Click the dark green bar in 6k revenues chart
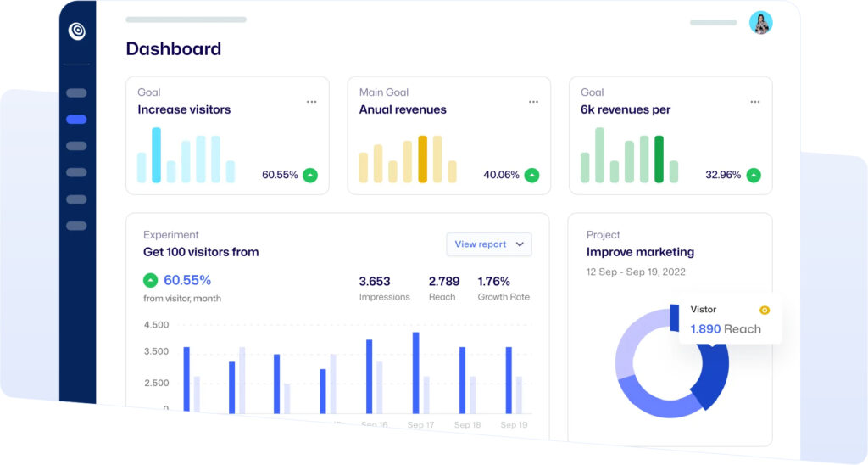This screenshot has width=868, height=465. 659,160
